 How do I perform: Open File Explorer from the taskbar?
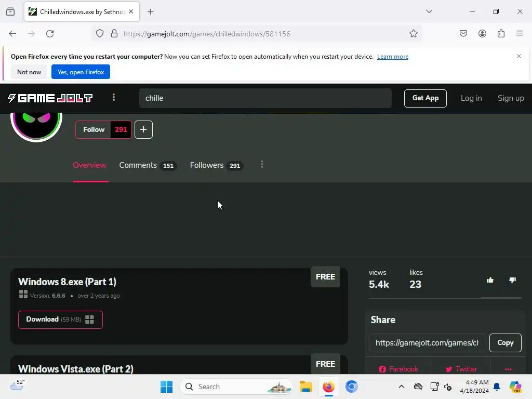(x=305, y=387)
